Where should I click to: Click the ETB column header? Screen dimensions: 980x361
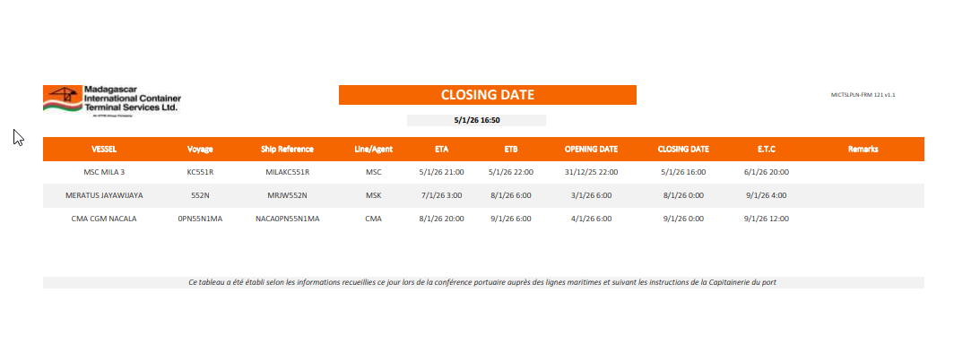[x=511, y=149]
